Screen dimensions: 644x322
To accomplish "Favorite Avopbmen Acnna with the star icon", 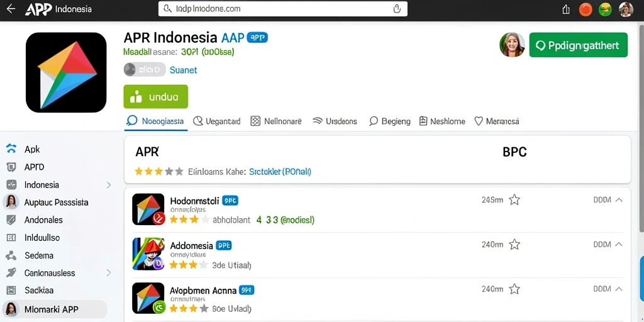I will pyautogui.click(x=514, y=289).
